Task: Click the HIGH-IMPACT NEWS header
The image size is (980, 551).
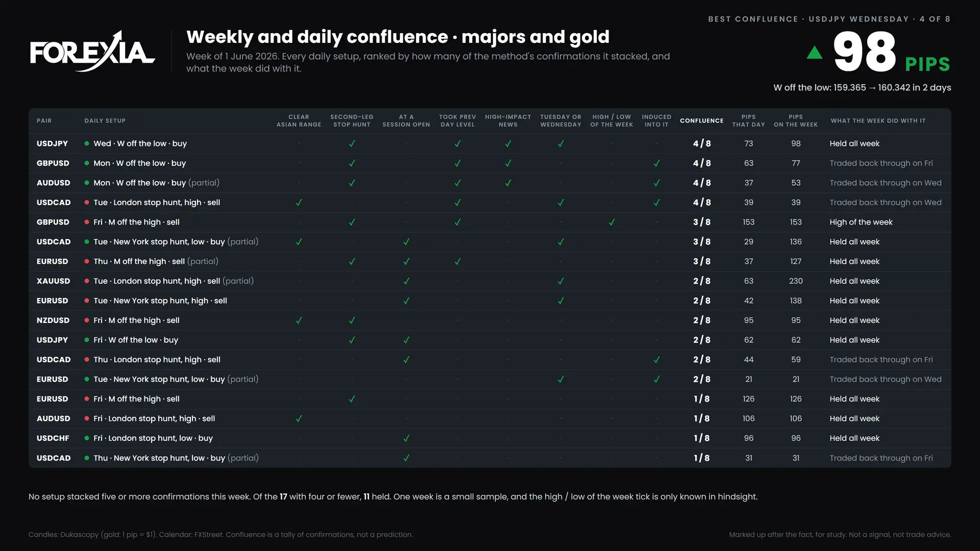Action: point(508,121)
